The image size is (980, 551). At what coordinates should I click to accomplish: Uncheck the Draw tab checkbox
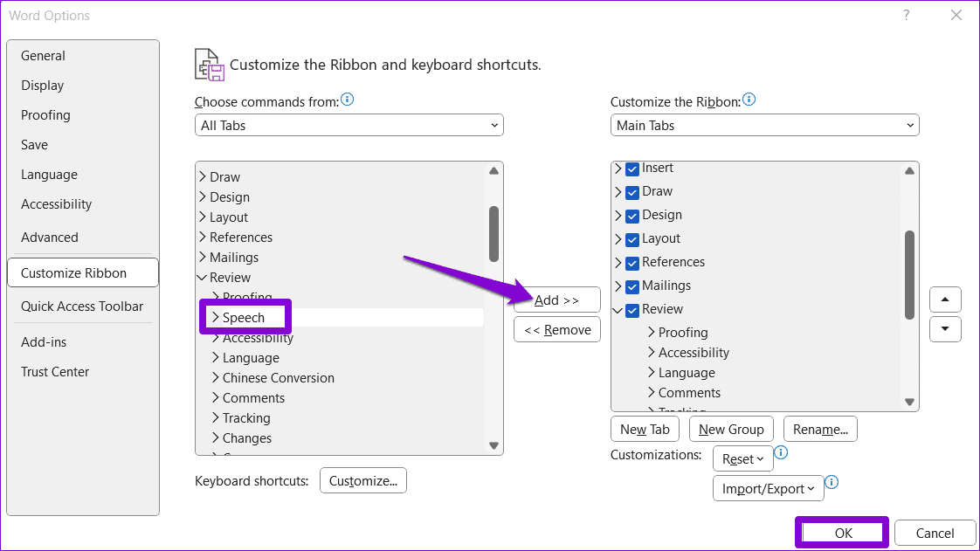[631, 192]
